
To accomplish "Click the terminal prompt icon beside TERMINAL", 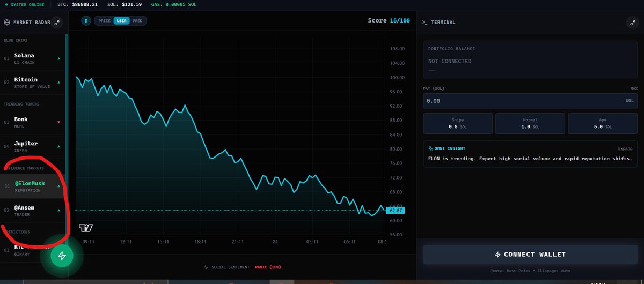I will (425, 22).
